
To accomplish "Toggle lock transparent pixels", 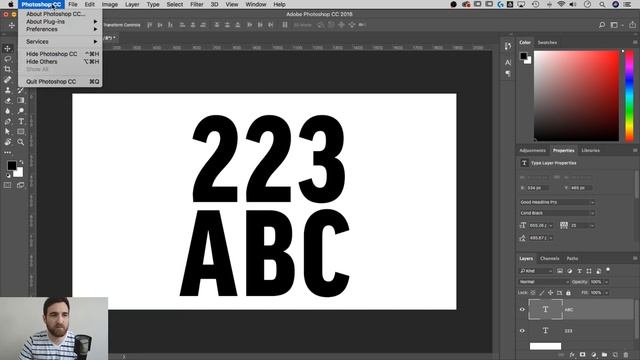I will [533, 293].
